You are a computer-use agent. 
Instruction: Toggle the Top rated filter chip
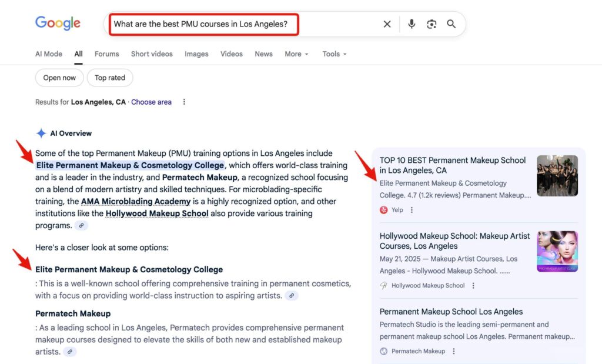109,77
